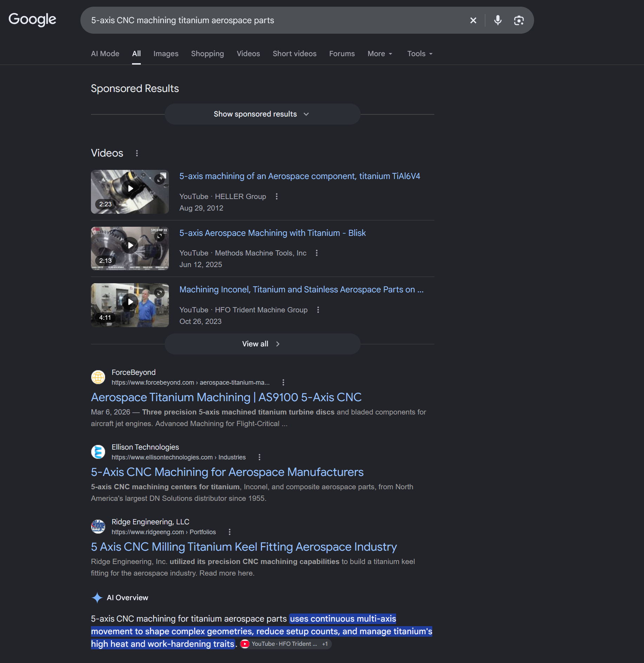Switch to Forums tab
644x663 pixels.
pyautogui.click(x=342, y=54)
